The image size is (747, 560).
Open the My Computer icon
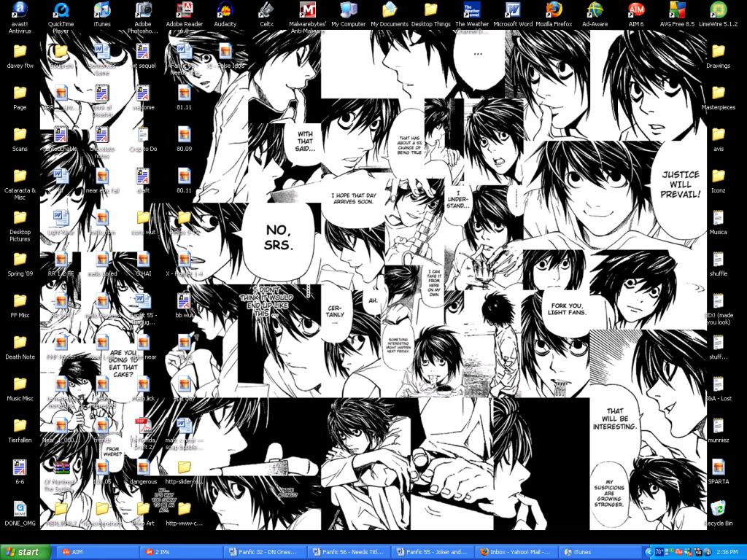tap(349, 15)
